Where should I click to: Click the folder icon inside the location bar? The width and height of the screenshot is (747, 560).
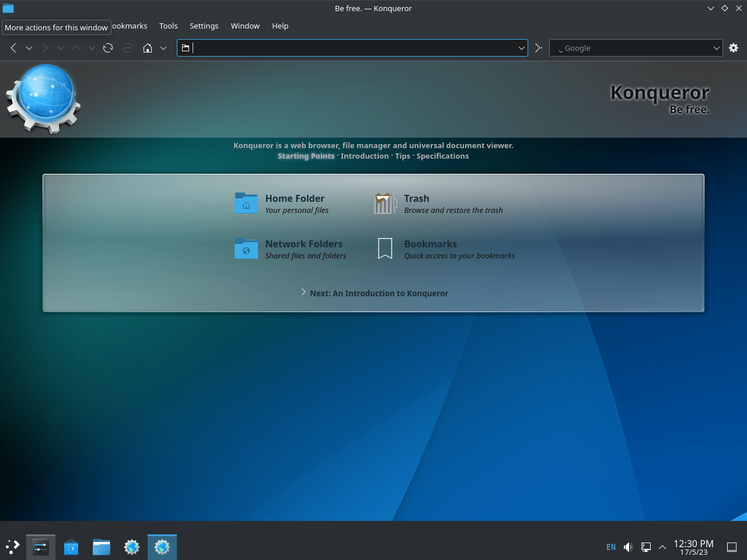click(187, 48)
